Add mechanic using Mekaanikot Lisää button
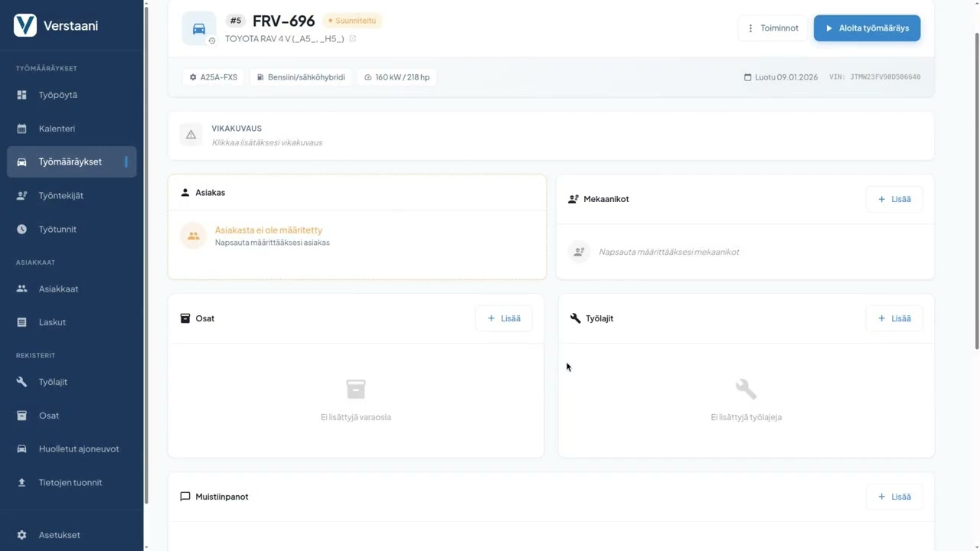 894,199
